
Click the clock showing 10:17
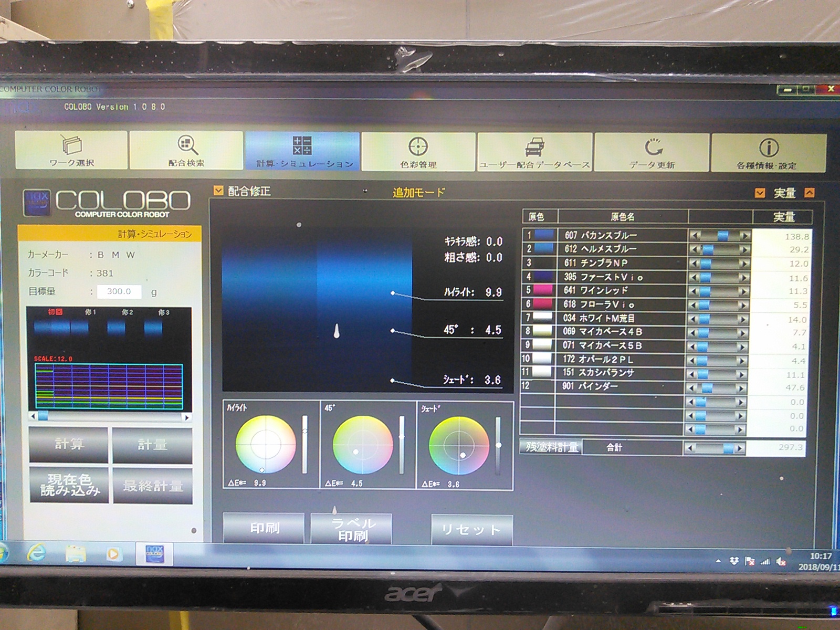click(x=820, y=556)
